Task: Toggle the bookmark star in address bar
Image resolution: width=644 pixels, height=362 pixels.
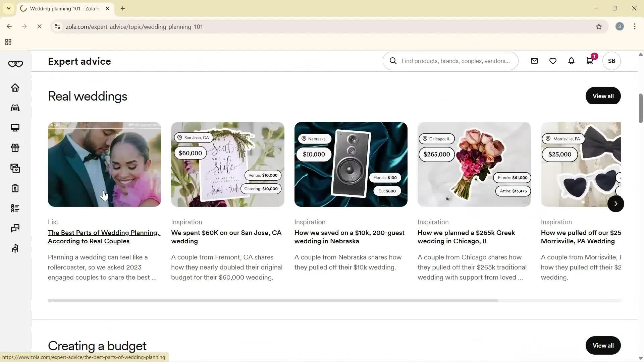Action: tap(599, 26)
